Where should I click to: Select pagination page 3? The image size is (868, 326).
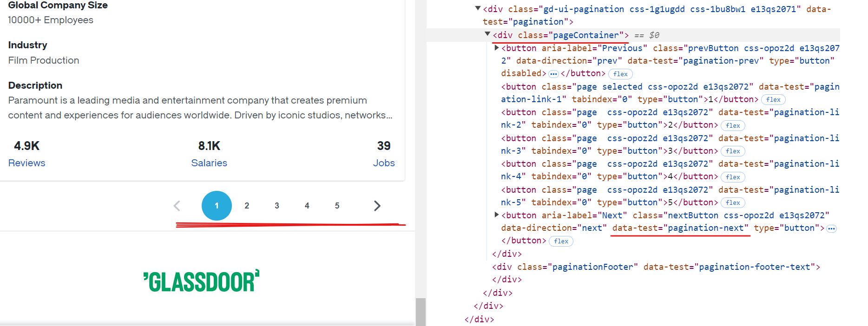[x=277, y=206]
